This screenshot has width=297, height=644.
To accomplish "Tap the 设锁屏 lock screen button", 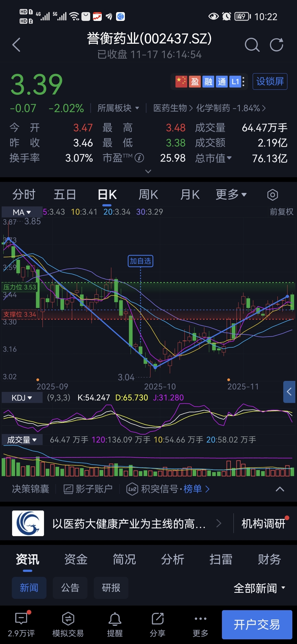I will pyautogui.click(x=270, y=81).
